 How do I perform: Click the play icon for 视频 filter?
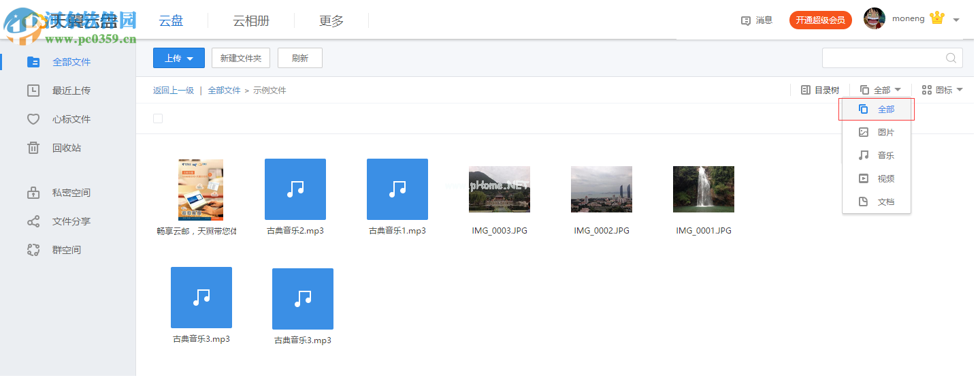(864, 178)
